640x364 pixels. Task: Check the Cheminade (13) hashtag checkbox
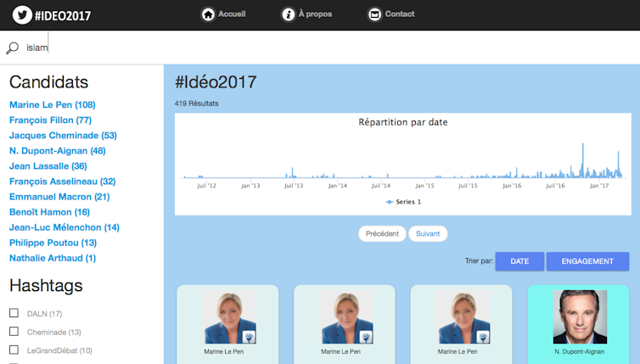[x=14, y=332]
